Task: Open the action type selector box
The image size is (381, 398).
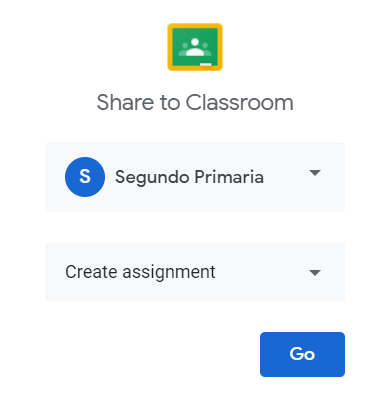Action: pyautogui.click(x=195, y=272)
